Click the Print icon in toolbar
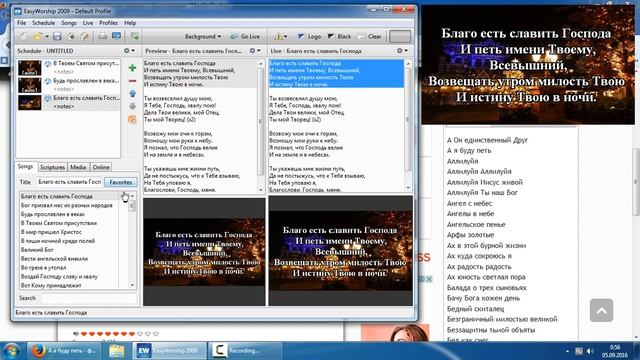Image resolution: width=640 pixels, height=360 pixels. pyautogui.click(x=102, y=37)
